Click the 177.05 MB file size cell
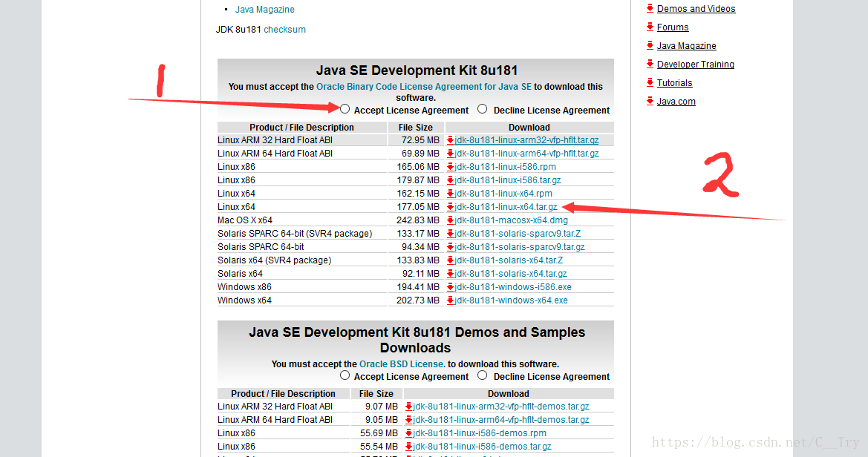The image size is (868, 457). coord(416,207)
